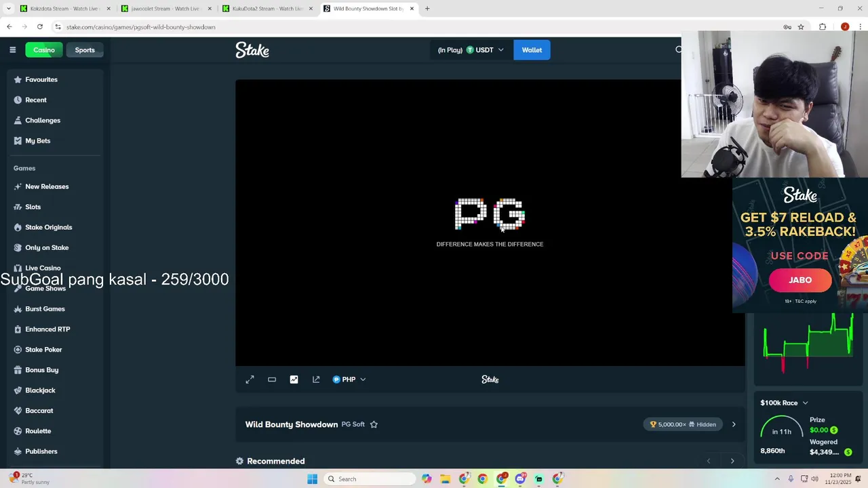The height and width of the screenshot is (488, 868).
Task: Click Roulette icon in sidebar
Action: pos(18,431)
